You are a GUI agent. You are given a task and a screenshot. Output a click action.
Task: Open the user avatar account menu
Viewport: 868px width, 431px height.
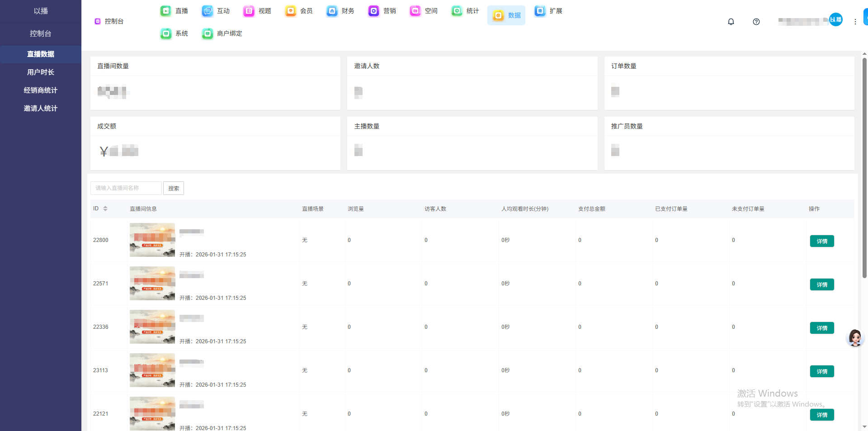tap(835, 19)
